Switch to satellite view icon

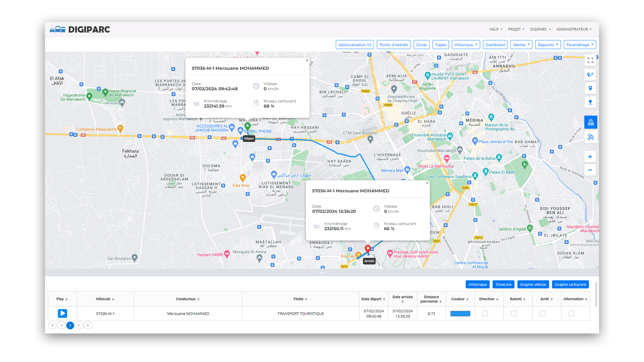[590, 137]
